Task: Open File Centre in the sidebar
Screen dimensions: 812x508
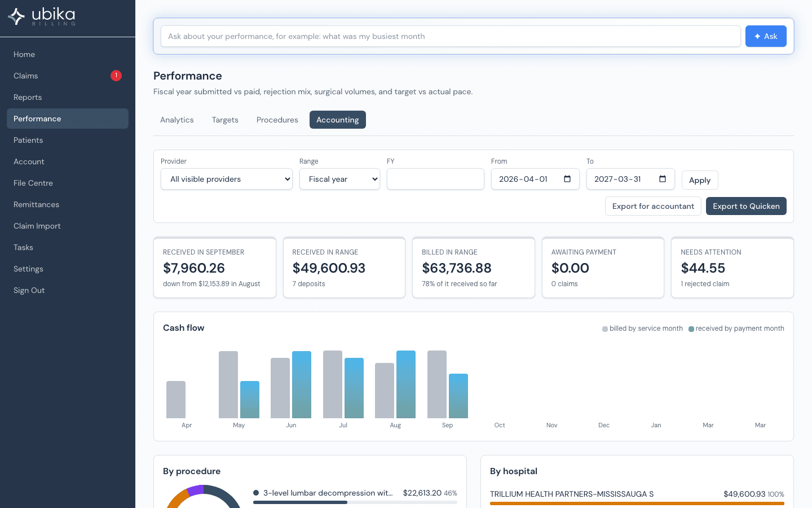Action: click(x=68, y=183)
